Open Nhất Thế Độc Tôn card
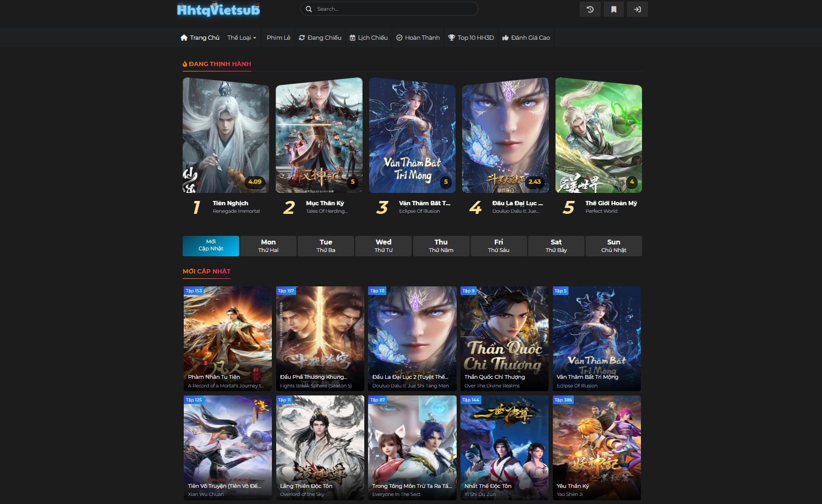Screen dimensions: 822x504 pyautogui.click(x=504, y=448)
